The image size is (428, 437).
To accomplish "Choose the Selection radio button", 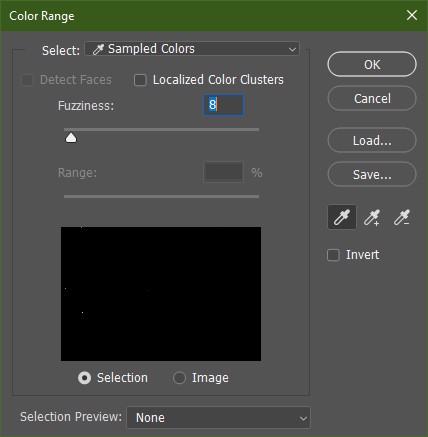I will coord(84,378).
